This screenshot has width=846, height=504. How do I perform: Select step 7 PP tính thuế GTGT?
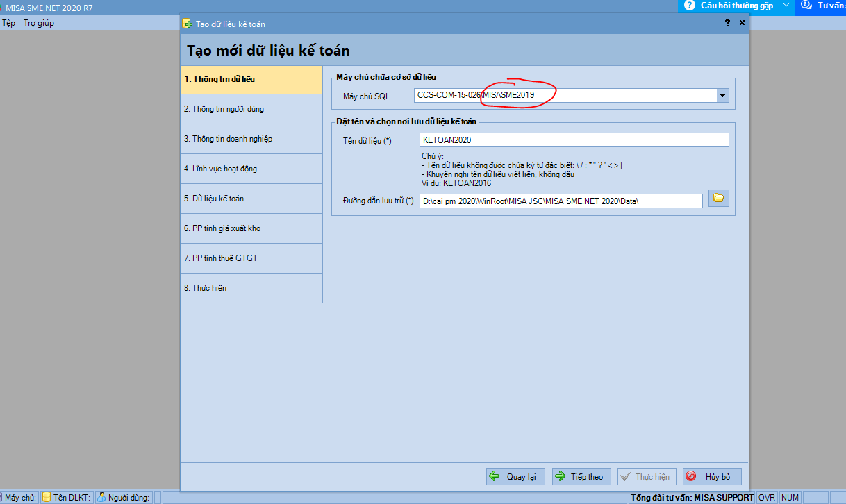point(251,258)
